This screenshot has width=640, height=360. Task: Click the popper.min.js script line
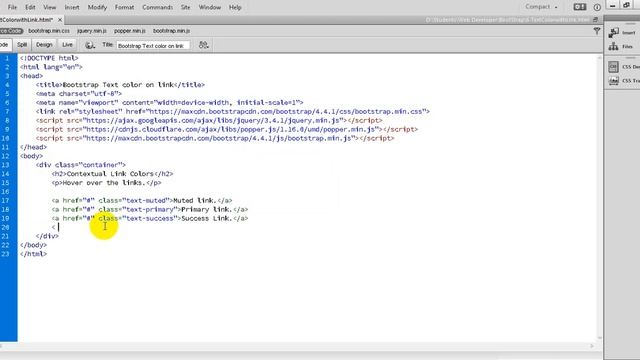[x=227, y=129]
